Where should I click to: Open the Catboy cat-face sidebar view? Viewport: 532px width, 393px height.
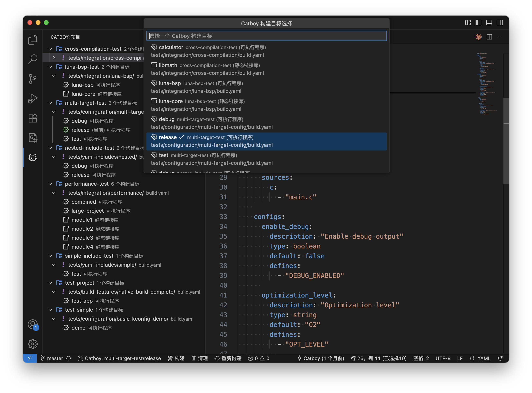(33, 157)
